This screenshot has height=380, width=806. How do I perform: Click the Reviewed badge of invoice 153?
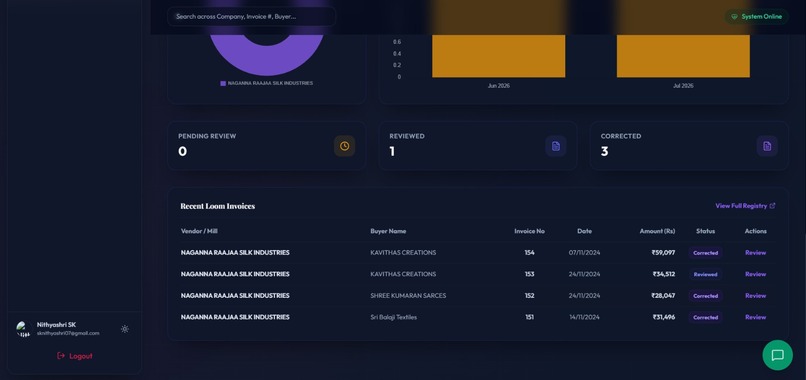coord(705,275)
